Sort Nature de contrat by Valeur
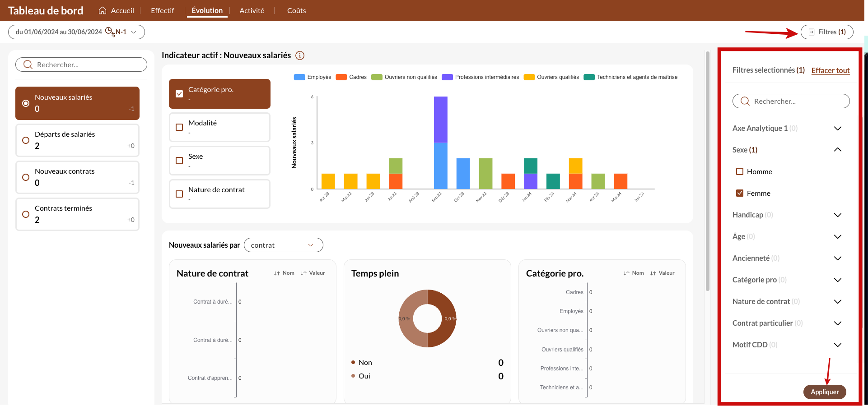The image size is (868, 406). [x=313, y=273]
